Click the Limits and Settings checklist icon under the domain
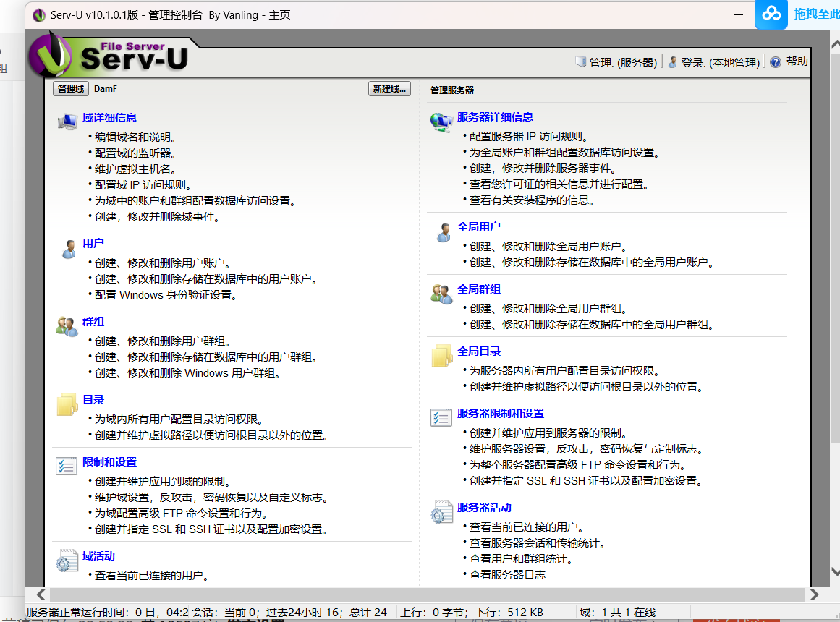 pos(67,466)
